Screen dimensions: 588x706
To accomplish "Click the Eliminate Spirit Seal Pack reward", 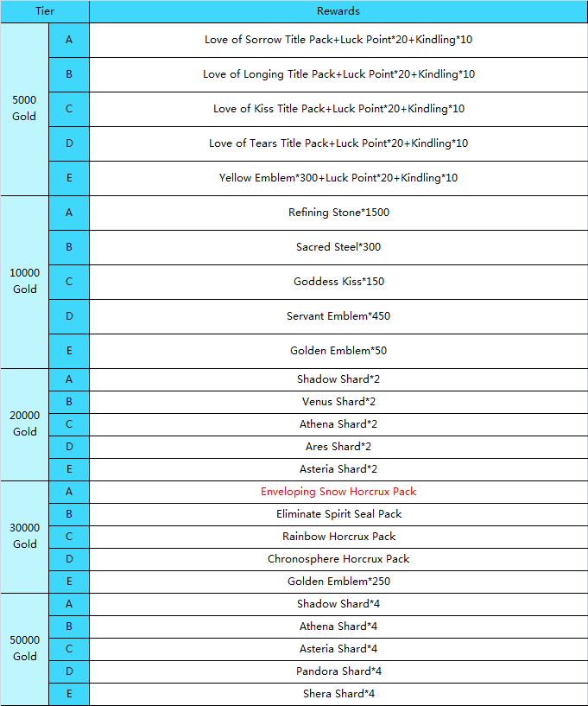I will click(338, 514).
